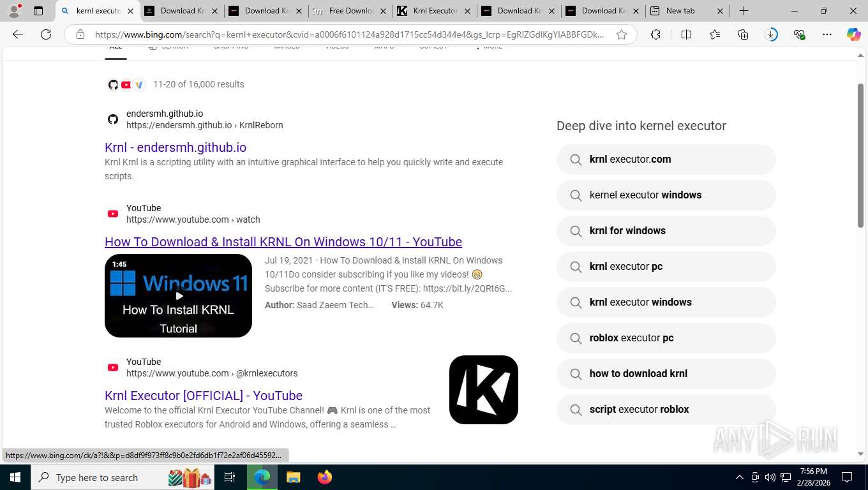Click the YouTube favicon of the @krnlexecutors result
The width and height of the screenshot is (868, 490).
coord(113,367)
